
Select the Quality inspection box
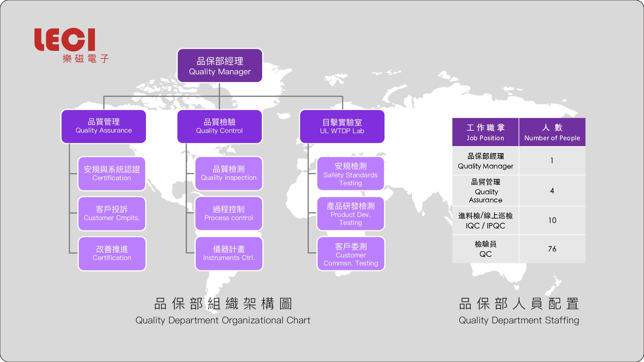click(x=229, y=173)
